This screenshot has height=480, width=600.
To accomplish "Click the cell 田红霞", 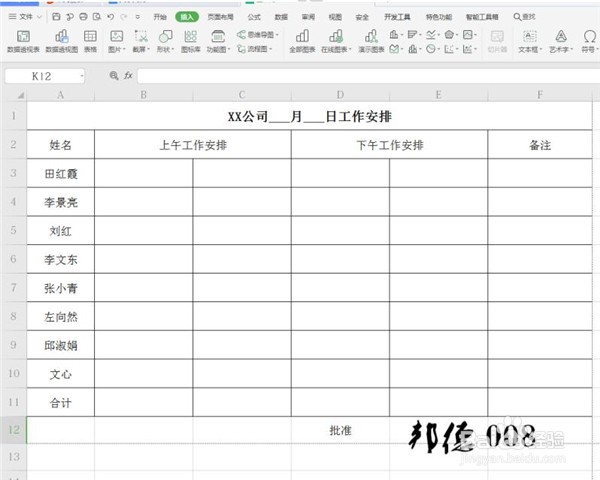I will point(60,173).
